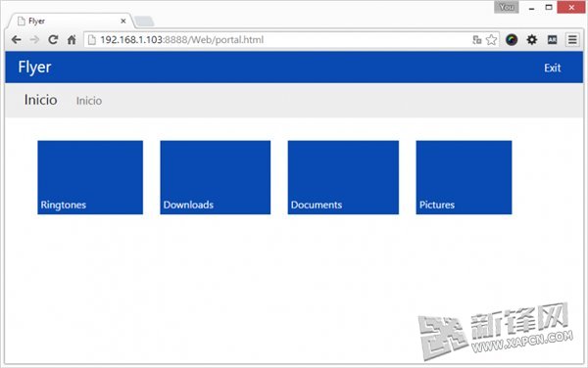588x368 pixels.
Task: Open a new browser tab
Action: click(144, 22)
